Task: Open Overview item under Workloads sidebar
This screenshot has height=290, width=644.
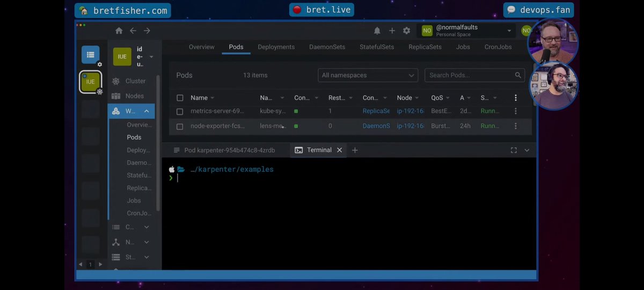Action: (139, 125)
